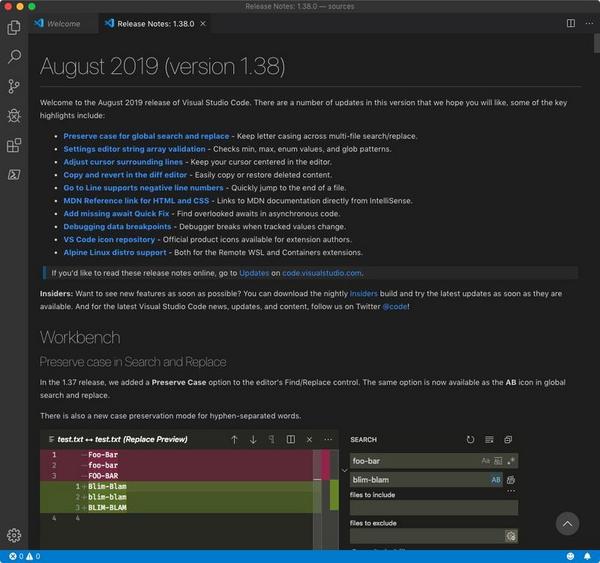
Task: Click split icon in Replace Preview toolbar image
Action: [290, 439]
